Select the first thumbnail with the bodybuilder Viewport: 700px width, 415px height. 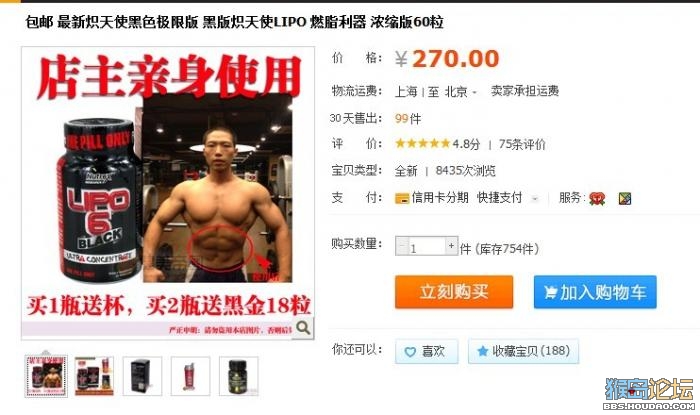click(x=46, y=376)
